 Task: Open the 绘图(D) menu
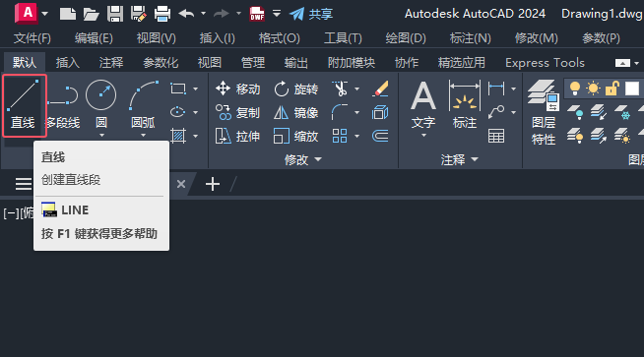(x=406, y=38)
